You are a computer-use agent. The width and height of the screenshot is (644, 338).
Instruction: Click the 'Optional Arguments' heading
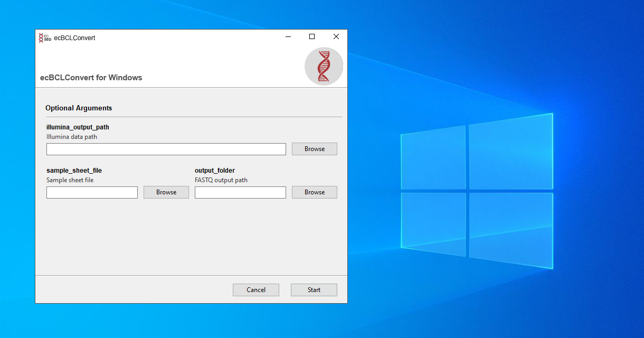[x=79, y=108]
